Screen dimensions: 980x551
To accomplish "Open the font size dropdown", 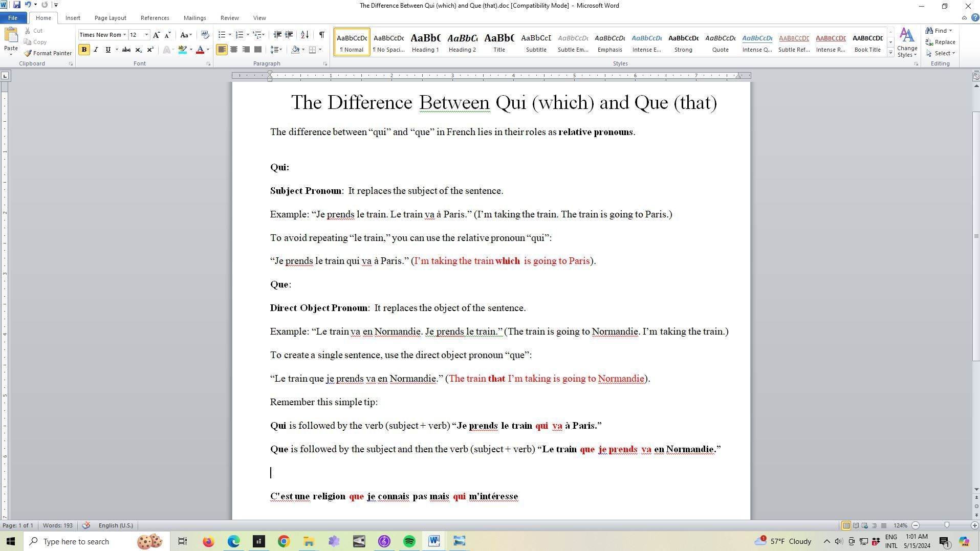I will (x=146, y=35).
